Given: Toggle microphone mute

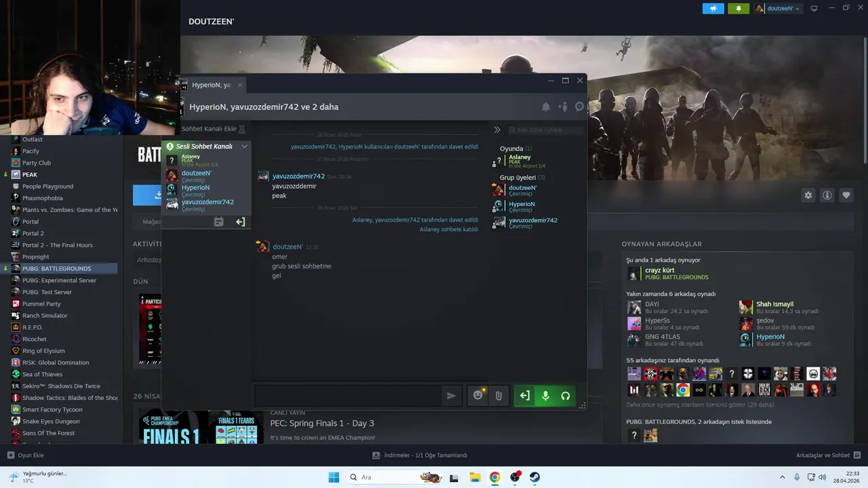Looking at the screenshot, I should 545,396.
